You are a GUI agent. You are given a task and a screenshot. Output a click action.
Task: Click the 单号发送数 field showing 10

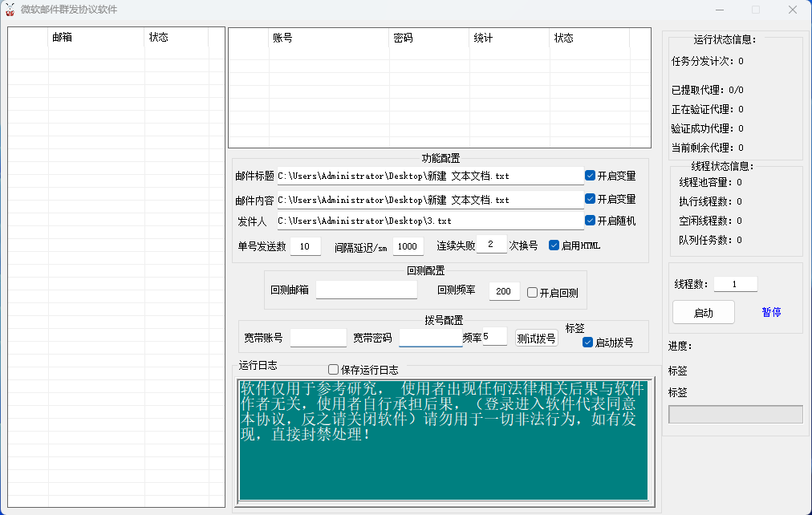[305, 246]
